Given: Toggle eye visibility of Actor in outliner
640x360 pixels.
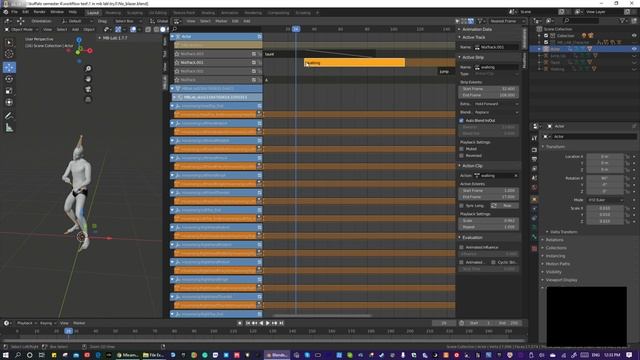Looking at the screenshot, I should point(634,49).
